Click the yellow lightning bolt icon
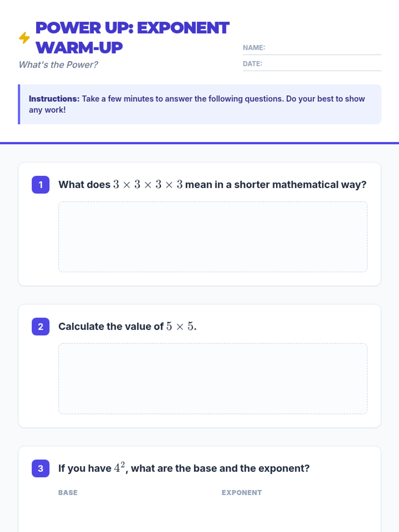 tap(24, 38)
